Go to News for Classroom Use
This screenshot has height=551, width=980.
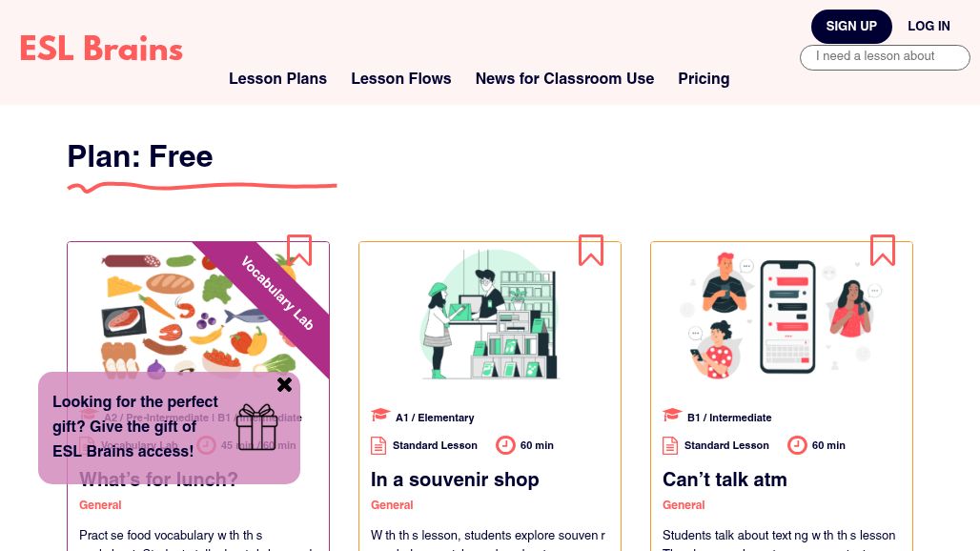pyautogui.click(x=564, y=79)
